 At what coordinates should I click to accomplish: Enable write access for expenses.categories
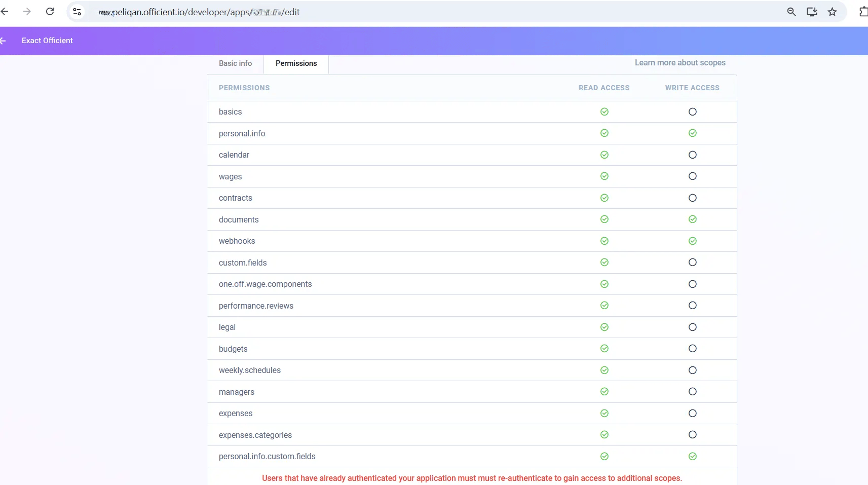click(692, 435)
